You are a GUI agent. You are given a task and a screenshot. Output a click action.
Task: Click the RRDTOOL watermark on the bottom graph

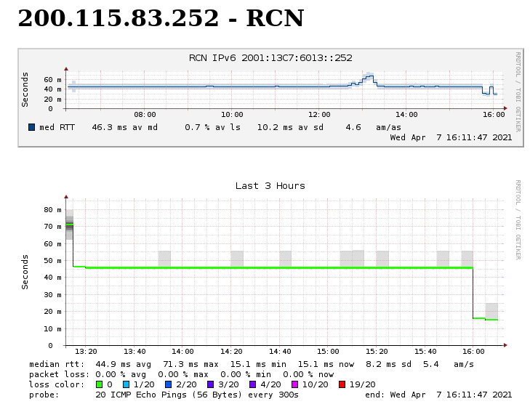(x=518, y=219)
